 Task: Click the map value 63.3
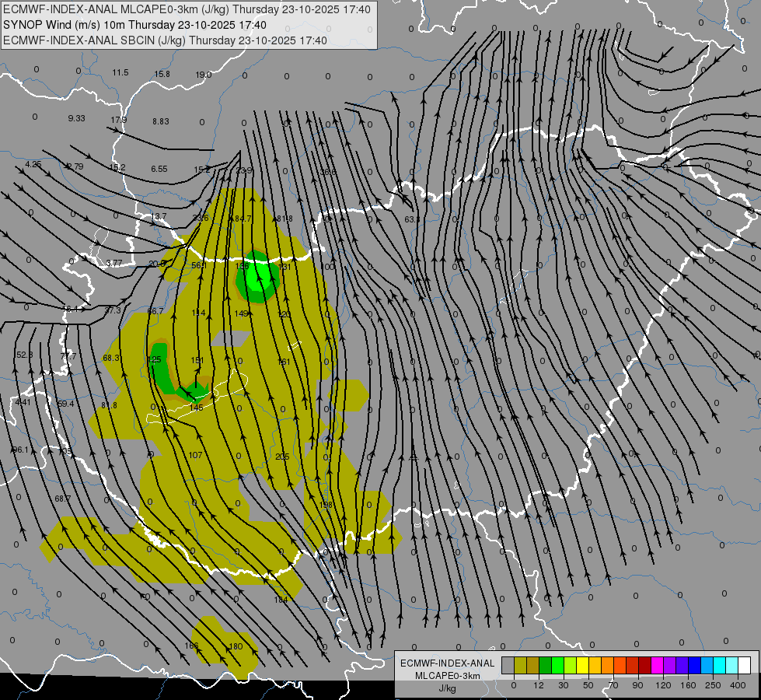[x=412, y=219]
